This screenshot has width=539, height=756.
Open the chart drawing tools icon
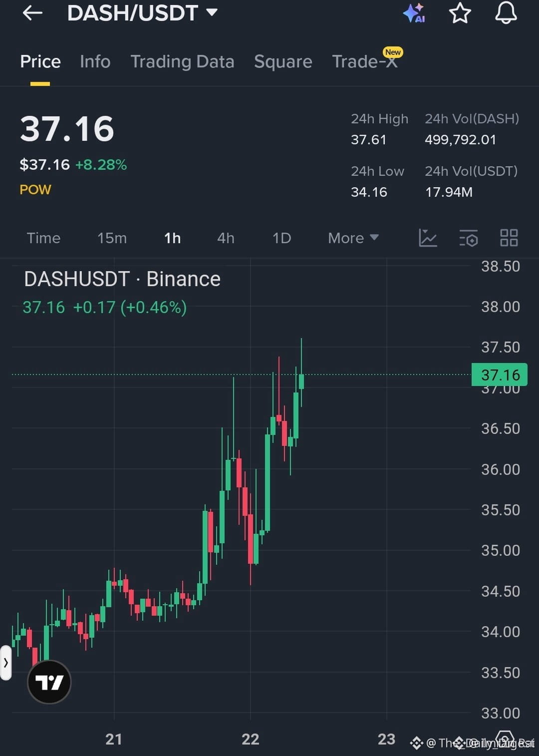click(x=428, y=238)
